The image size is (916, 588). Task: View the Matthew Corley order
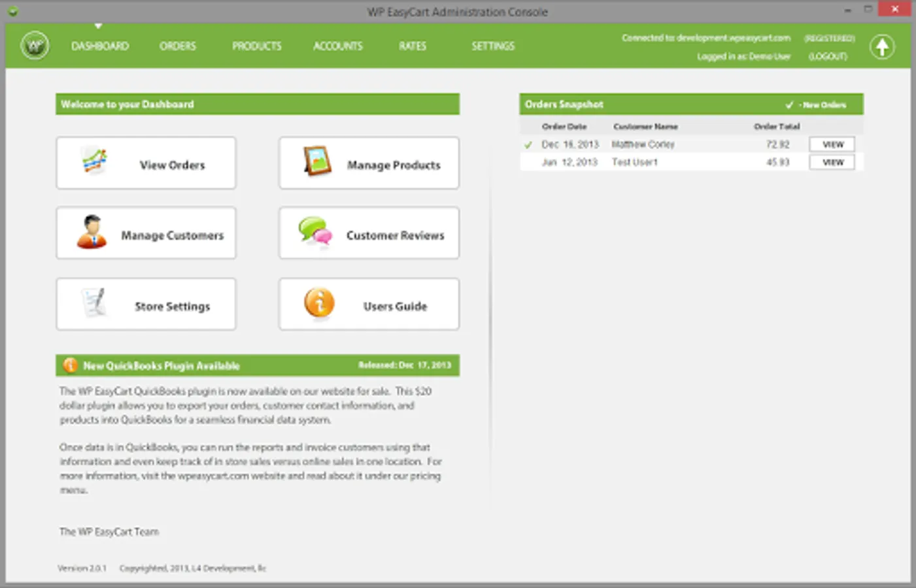(x=832, y=144)
